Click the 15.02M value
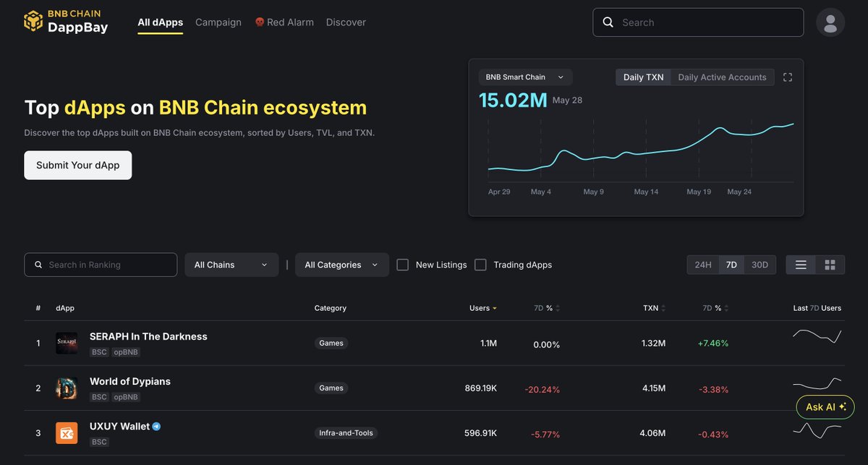This screenshot has height=465, width=868. tap(513, 100)
